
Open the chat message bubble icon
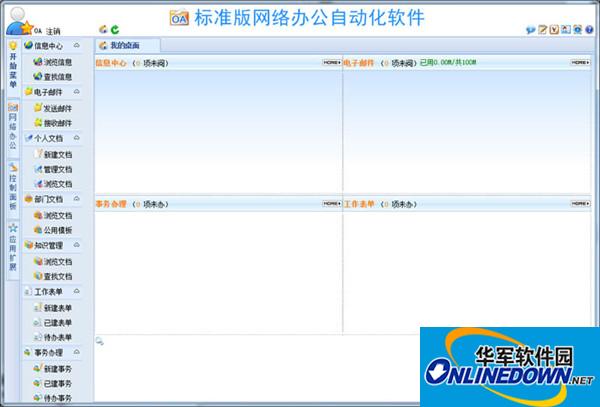pyautogui.click(x=530, y=29)
